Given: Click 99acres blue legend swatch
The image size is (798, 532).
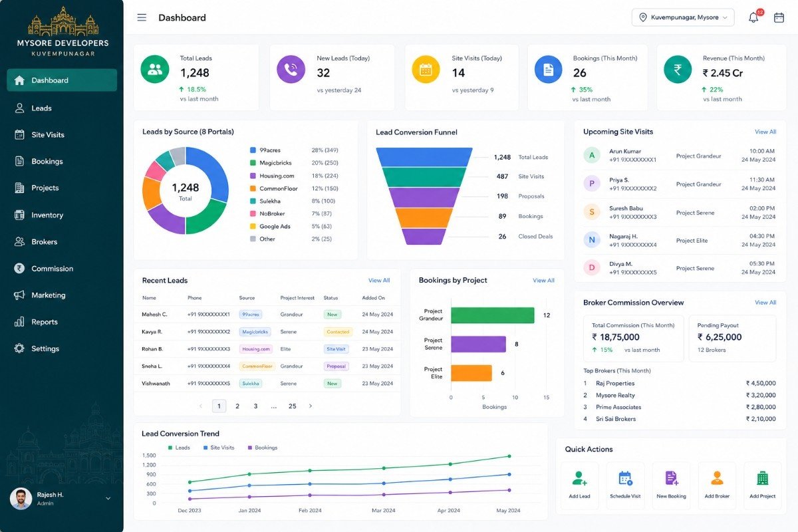Looking at the screenshot, I should pyautogui.click(x=253, y=150).
